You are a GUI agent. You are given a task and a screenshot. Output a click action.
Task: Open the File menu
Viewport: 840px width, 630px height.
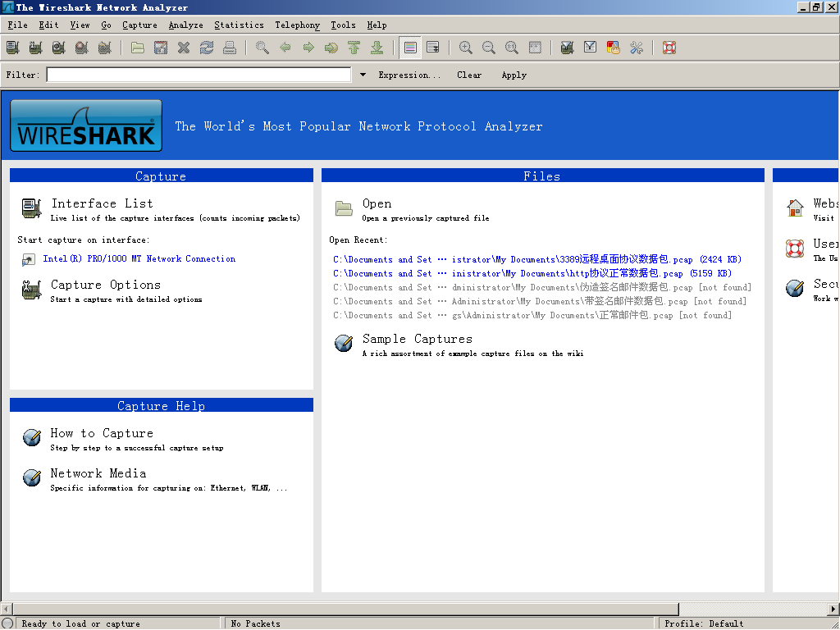[18, 25]
